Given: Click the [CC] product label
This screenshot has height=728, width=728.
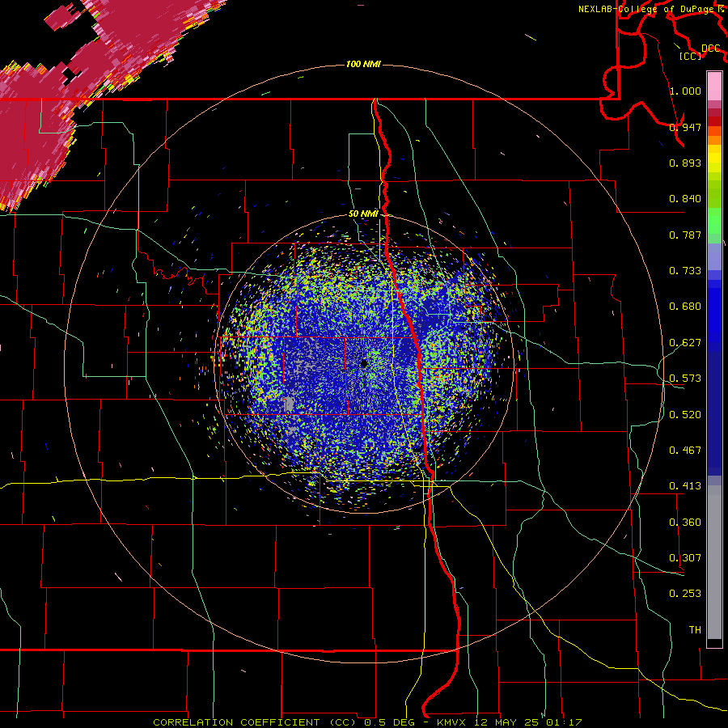Looking at the screenshot, I should [x=691, y=56].
